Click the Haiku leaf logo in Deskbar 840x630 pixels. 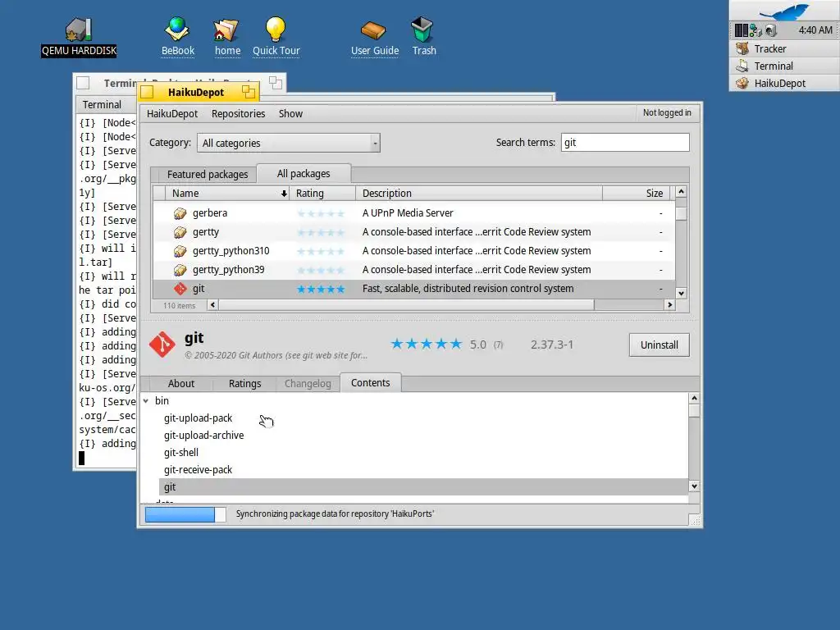785,11
